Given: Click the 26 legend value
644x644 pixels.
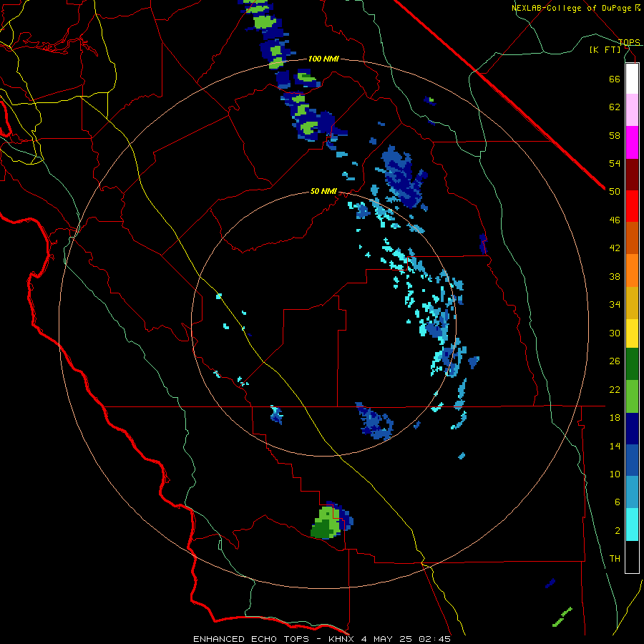Looking at the screenshot, I should [615, 361].
